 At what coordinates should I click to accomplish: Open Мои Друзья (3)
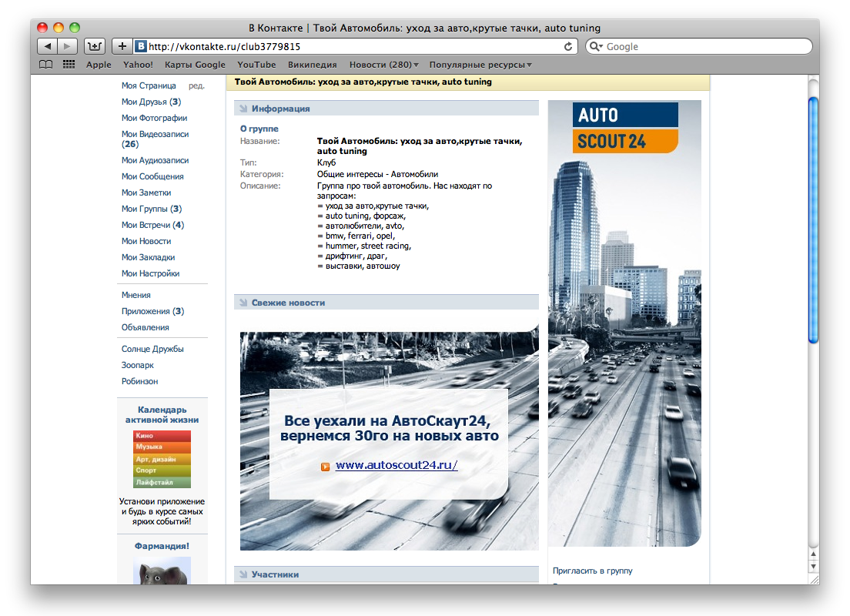pyautogui.click(x=151, y=102)
